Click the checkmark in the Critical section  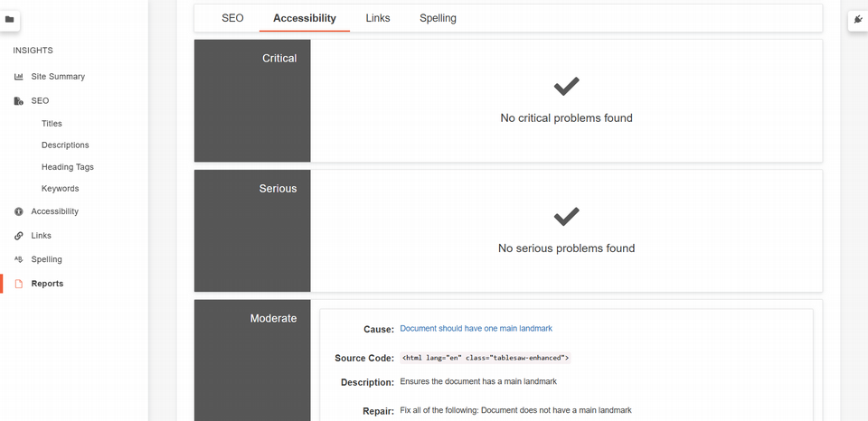[x=566, y=87]
